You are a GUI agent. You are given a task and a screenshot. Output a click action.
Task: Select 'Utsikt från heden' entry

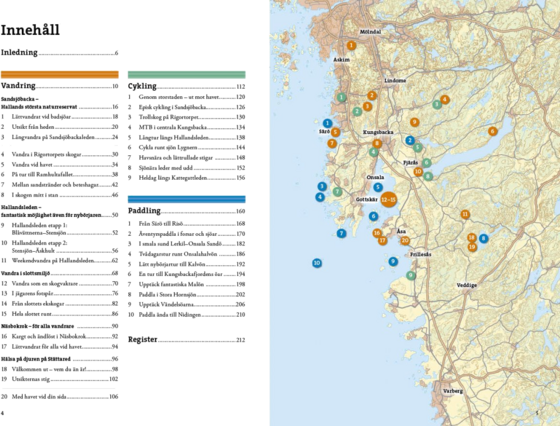[x=59, y=127]
